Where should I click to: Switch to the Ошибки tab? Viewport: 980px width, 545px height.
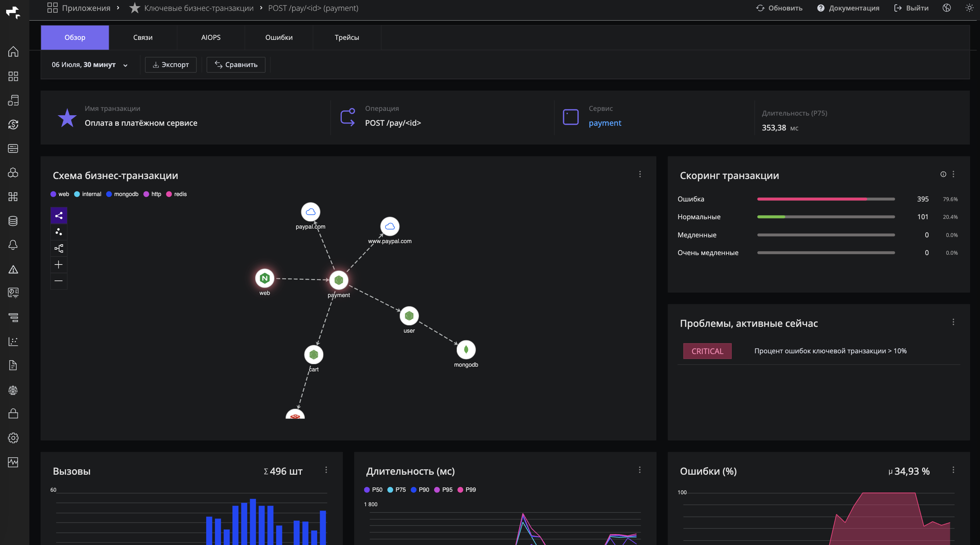point(279,37)
